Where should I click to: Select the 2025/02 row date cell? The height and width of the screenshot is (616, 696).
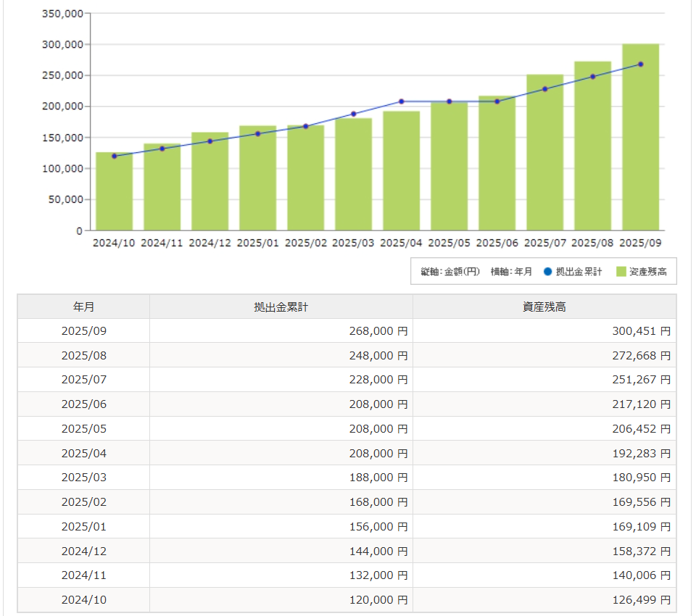tap(83, 501)
